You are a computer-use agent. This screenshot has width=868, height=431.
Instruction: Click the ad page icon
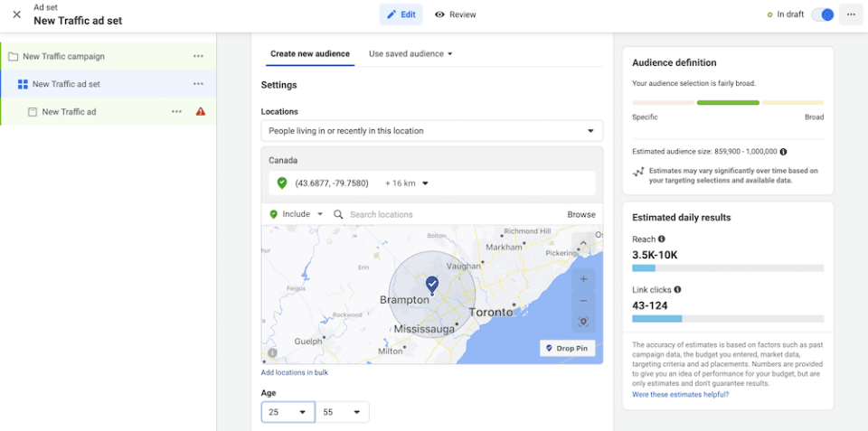click(x=33, y=112)
